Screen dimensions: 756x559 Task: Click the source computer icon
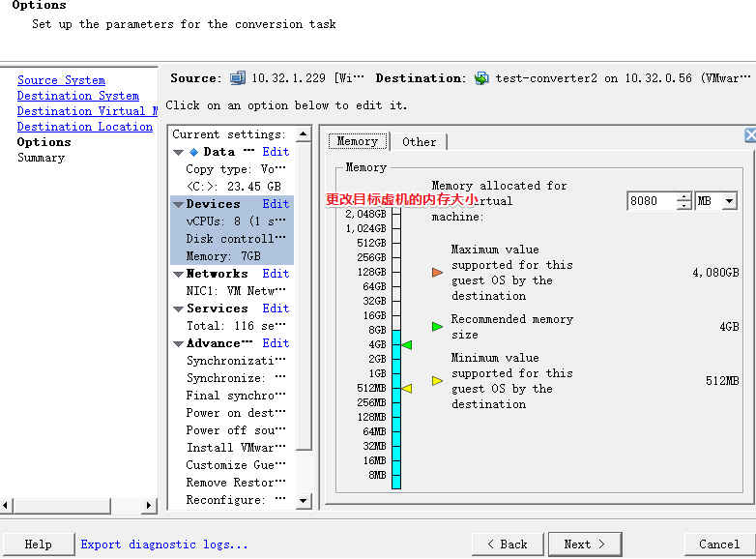(238, 78)
